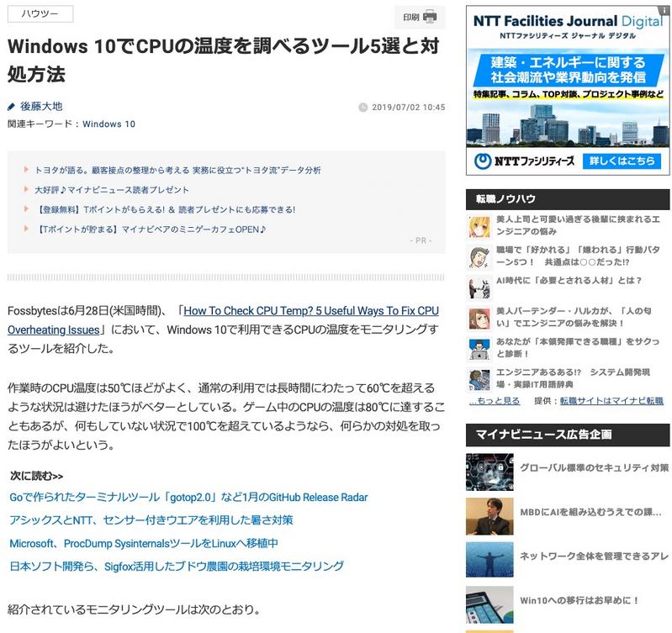Open Win10への移行はお早めに article
672x633 pixels.
pos(579,600)
